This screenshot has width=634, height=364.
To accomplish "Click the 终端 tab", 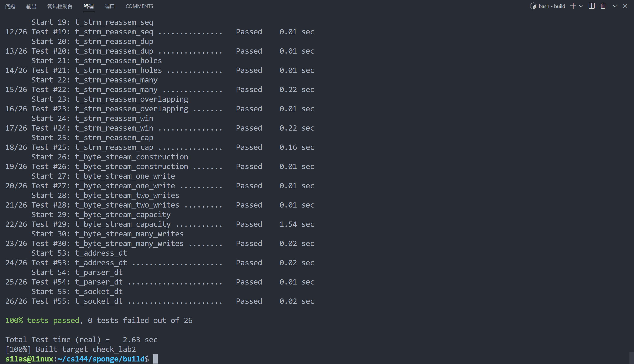I will pyautogui.click(x=88, y=6).
